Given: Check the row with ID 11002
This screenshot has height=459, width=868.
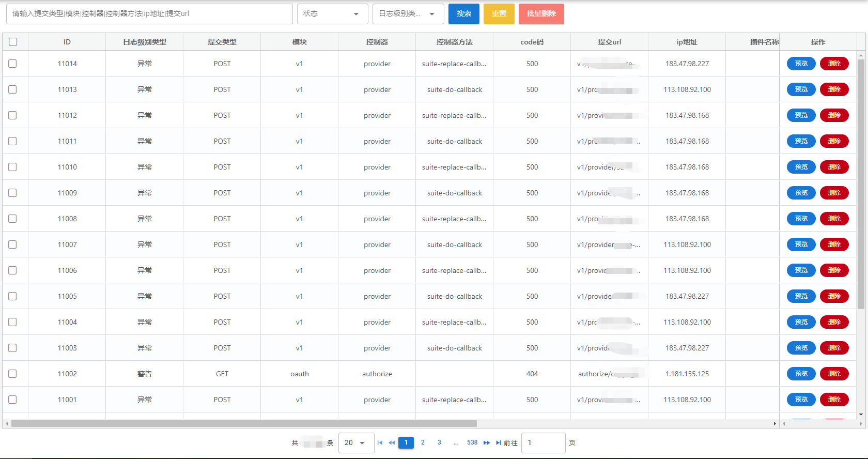Looking at the screenshot, I should coord(13,374).
